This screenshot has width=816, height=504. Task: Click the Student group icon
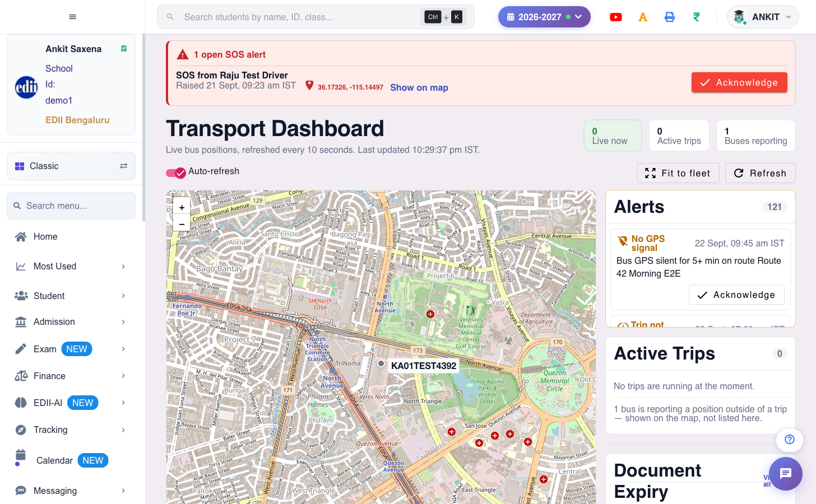click(x=21, y=296)
